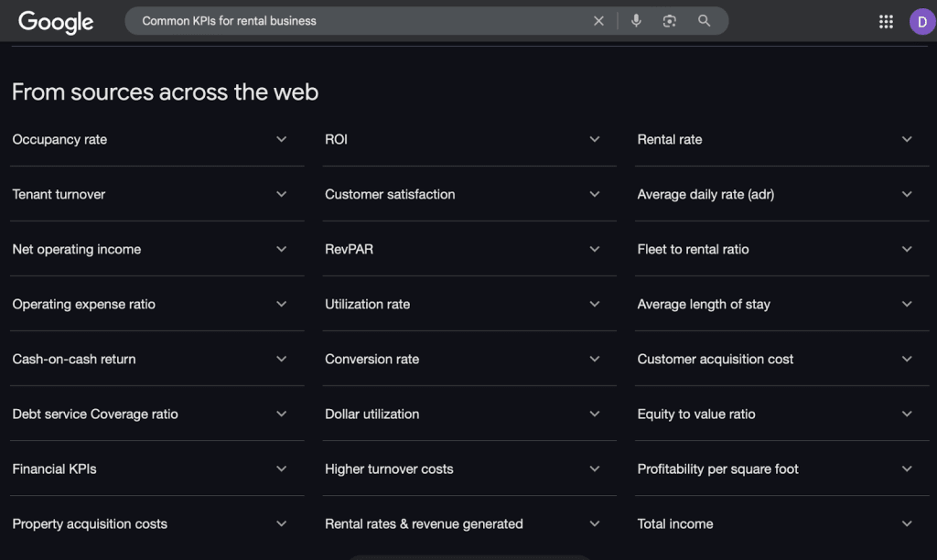937x560 pixels.
Task: Open Google Lens image search
Action: tap(670, 21)
